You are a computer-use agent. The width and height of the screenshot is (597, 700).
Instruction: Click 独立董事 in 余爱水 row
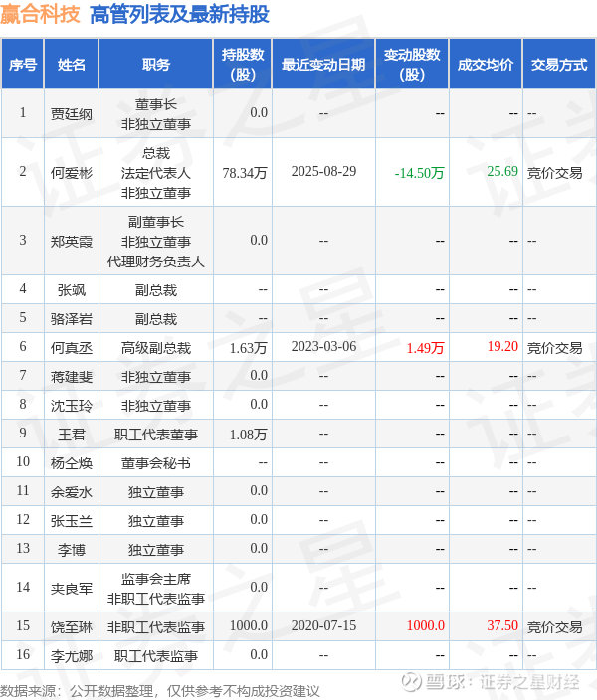(x=155, y=492)
